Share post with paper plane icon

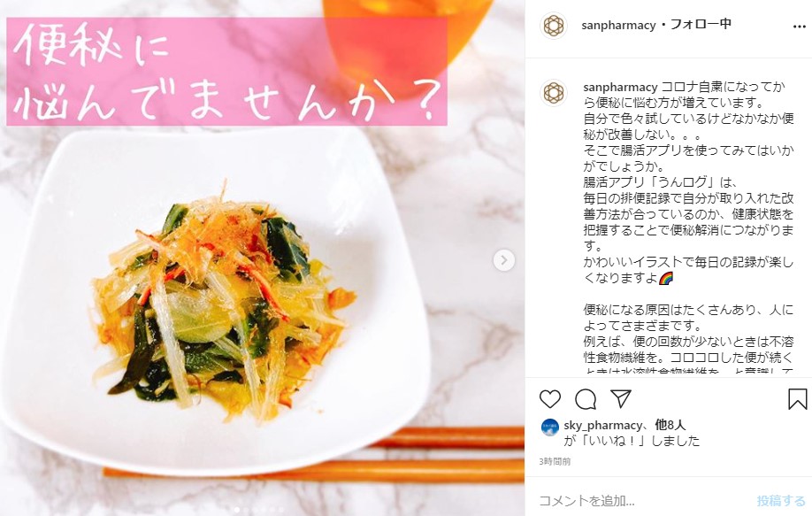tap(621, 398)
